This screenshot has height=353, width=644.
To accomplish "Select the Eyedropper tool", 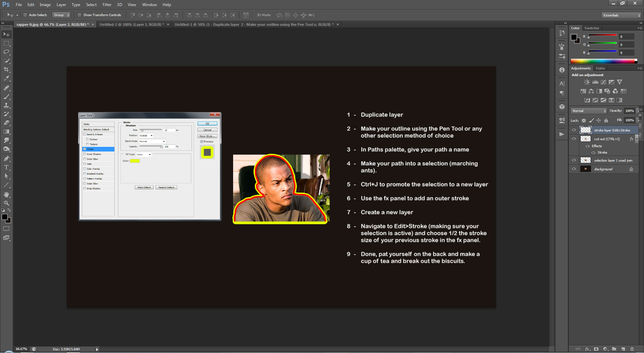I will pos(6,78).
